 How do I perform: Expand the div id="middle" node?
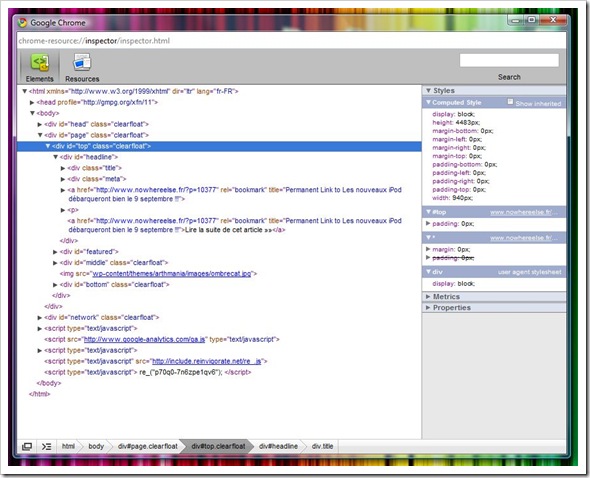[x=55, y=262]
